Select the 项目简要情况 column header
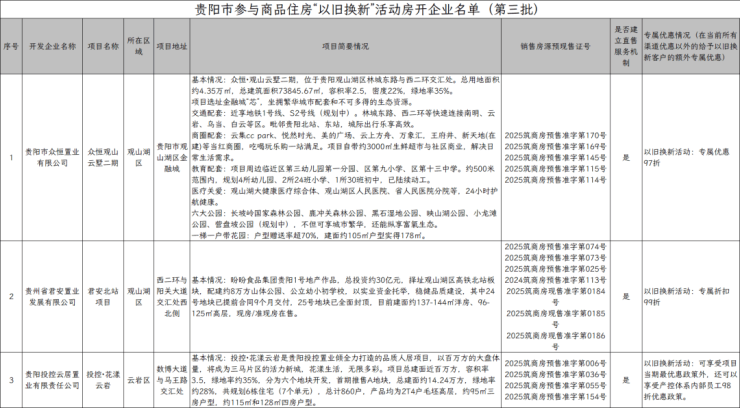Image resolution: width=740 pixels, height=408 pixels. pyautogui.click(x=345, y=47)
